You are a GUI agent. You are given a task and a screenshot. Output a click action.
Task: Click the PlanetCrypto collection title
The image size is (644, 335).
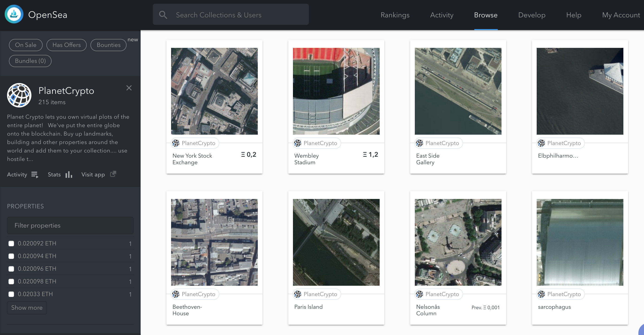[66, 91]
